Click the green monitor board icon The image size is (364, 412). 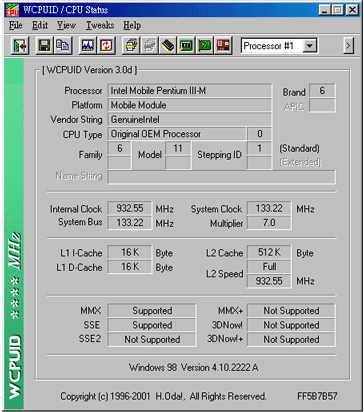(186, 46)
